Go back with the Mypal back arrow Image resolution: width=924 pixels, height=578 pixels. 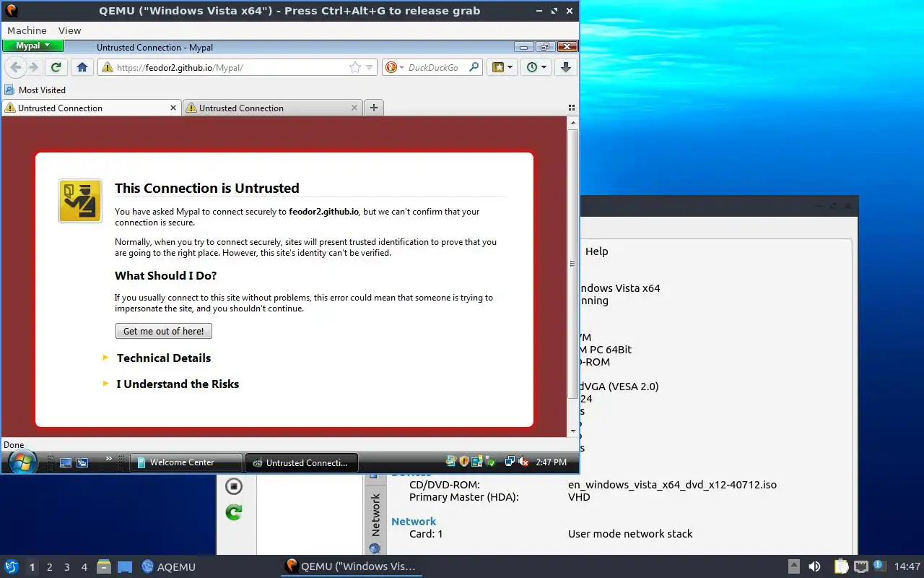[x=15, y=67]
